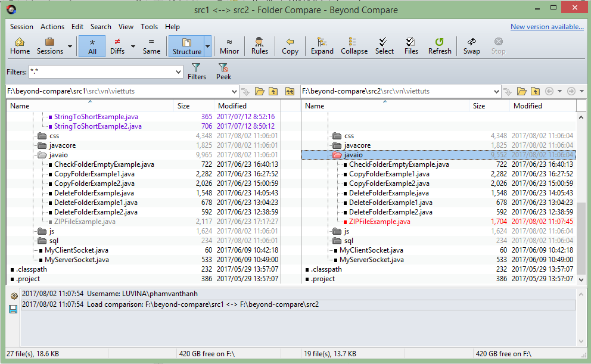Toggle the Diffs display filter
The width and height of the screenshot is (591, 364).
[x=117, y=46]
